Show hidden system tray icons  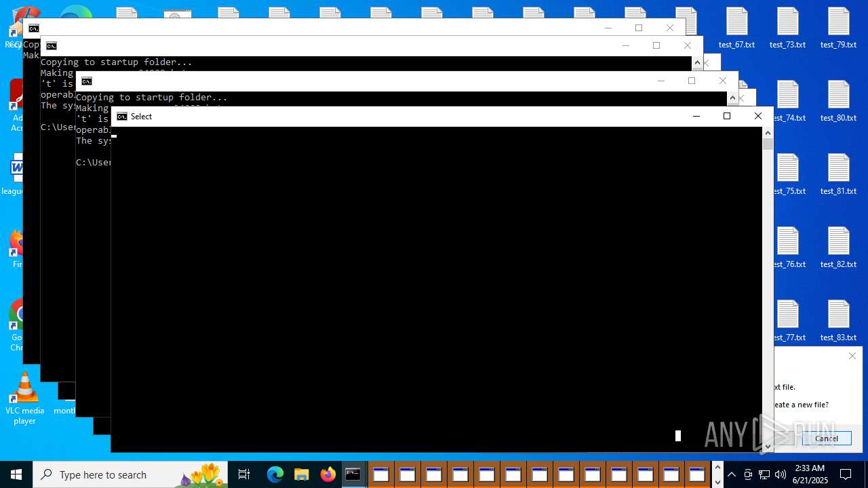732,474
